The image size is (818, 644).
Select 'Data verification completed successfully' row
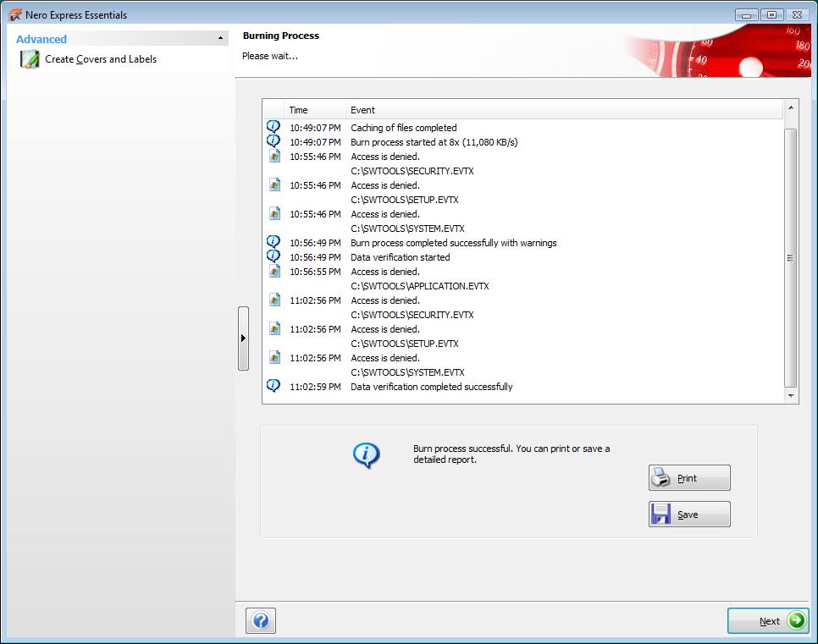click(431, 387)
